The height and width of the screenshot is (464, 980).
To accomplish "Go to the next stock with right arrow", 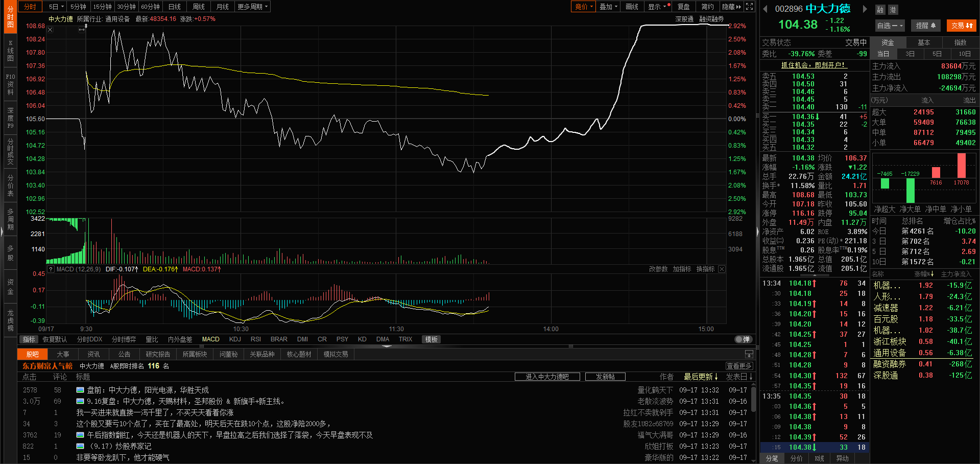I will pos(864,9).
